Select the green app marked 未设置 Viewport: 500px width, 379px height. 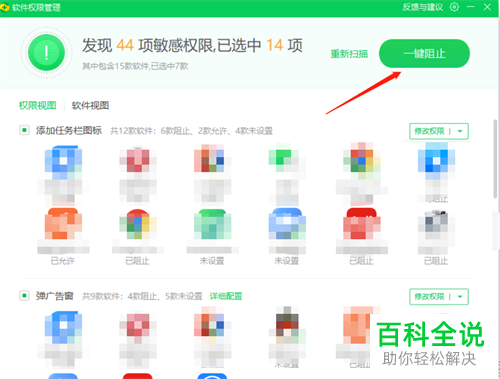tap(212, 224)
